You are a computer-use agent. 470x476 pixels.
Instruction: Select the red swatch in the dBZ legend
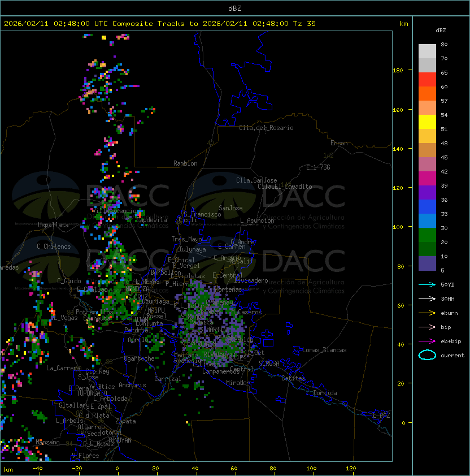point(427,80)
